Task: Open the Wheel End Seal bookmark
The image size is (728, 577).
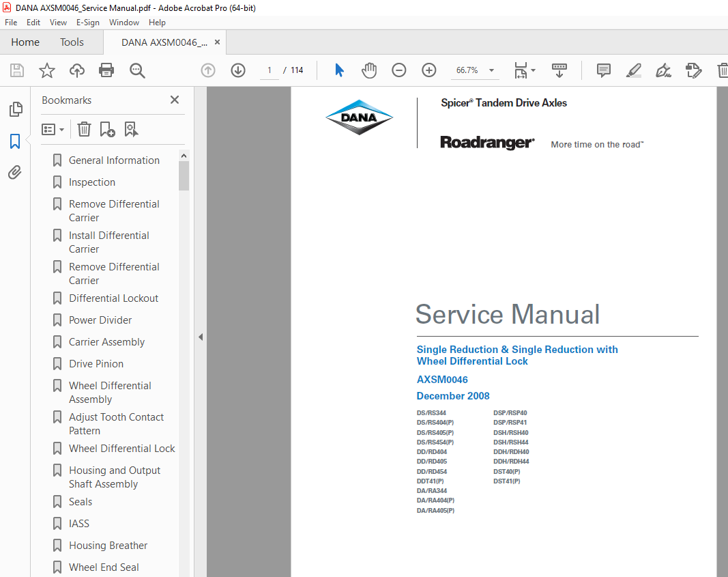Action: (104, 567)
